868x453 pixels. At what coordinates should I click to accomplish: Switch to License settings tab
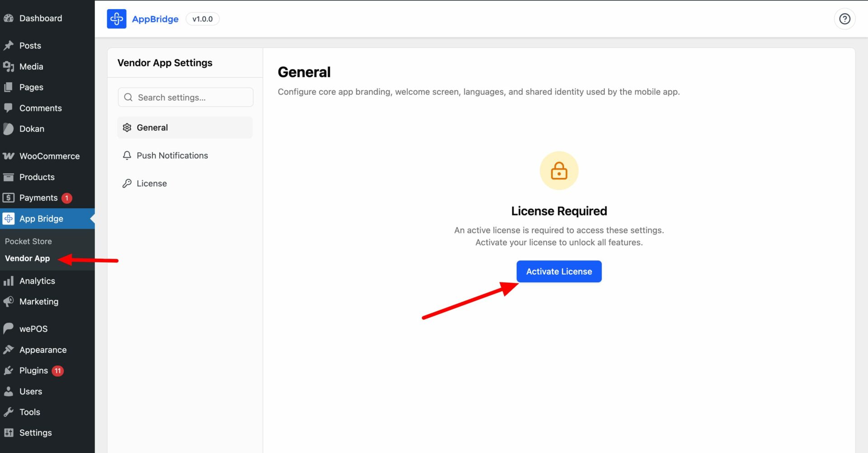[185, 183]
